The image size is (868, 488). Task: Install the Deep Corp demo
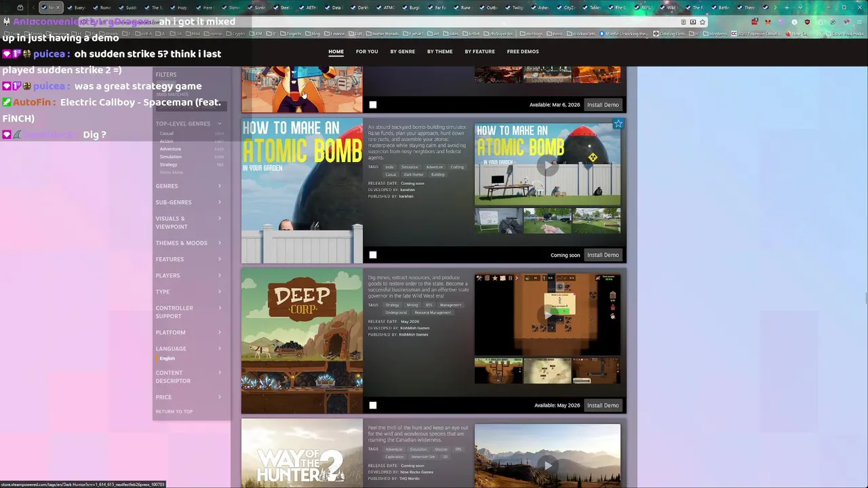pyautogui.click(x=603, y=405)
